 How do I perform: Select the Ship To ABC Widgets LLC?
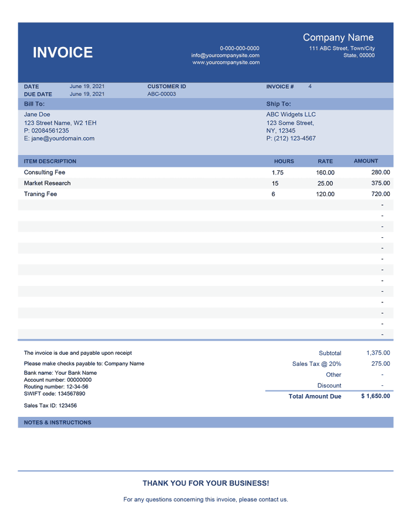pyautogui.click(x=291, y=115)
